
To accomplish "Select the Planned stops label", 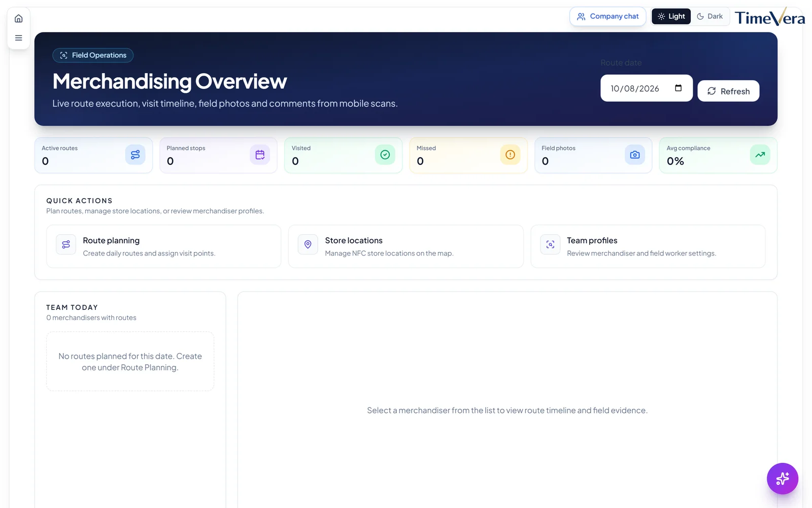I will (x=186, y=148).
